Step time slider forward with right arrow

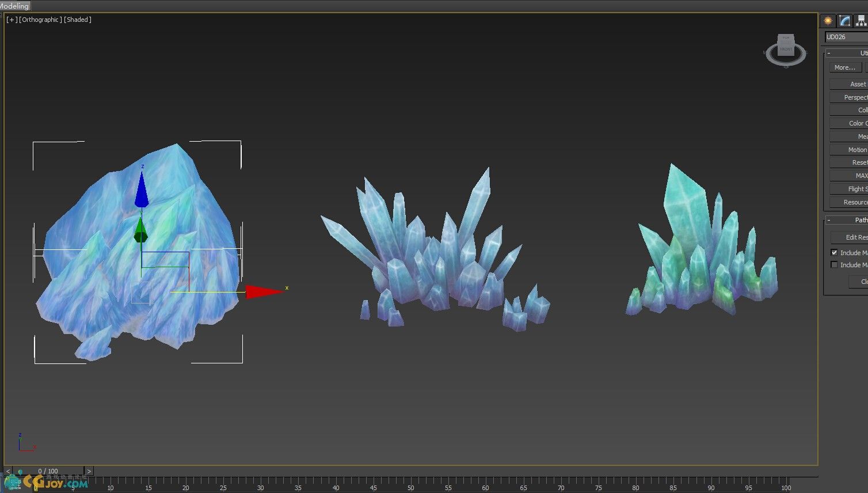point(89,471)
